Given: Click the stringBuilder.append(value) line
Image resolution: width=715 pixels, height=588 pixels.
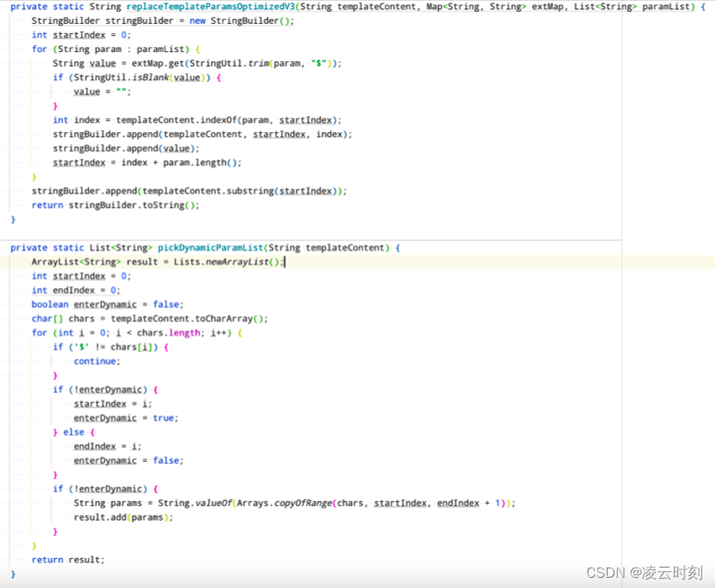Looking at the screenshot, I should (126, 148).
